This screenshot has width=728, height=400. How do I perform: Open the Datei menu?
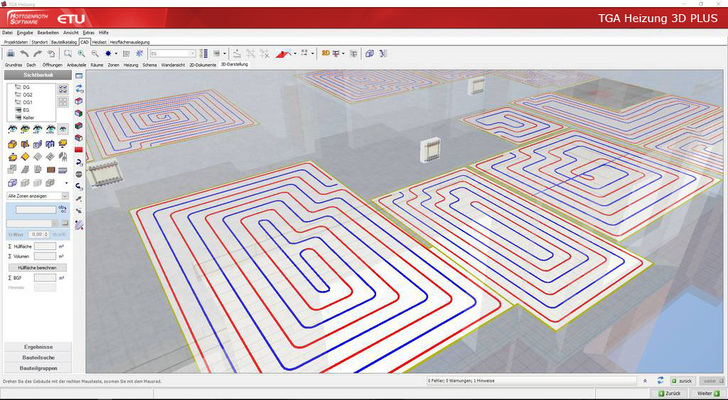(x=7, y=33)
